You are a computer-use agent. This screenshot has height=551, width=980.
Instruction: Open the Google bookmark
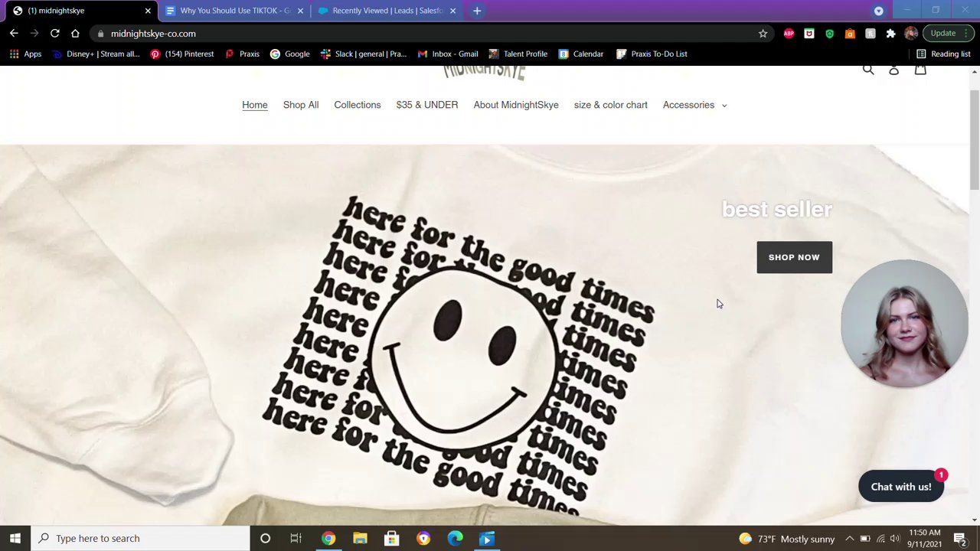click(290, 54)
